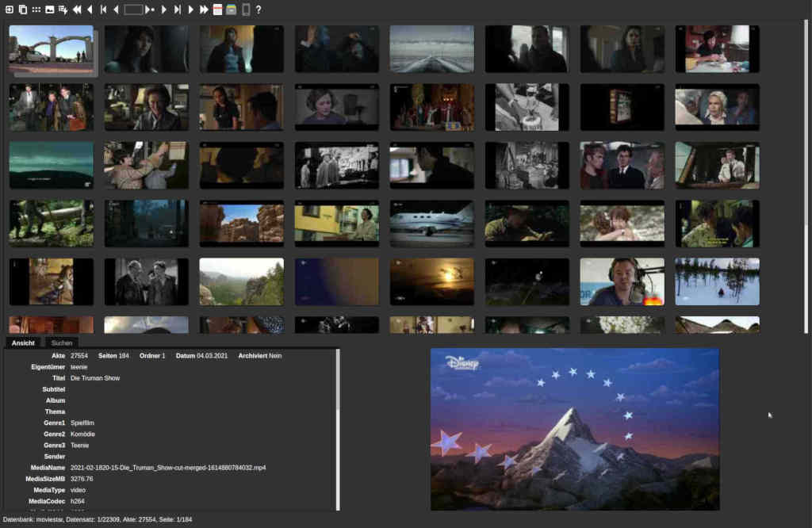
Task: Click the thumbnail grid vertical scrollbar
Action: tap(806, 176)
